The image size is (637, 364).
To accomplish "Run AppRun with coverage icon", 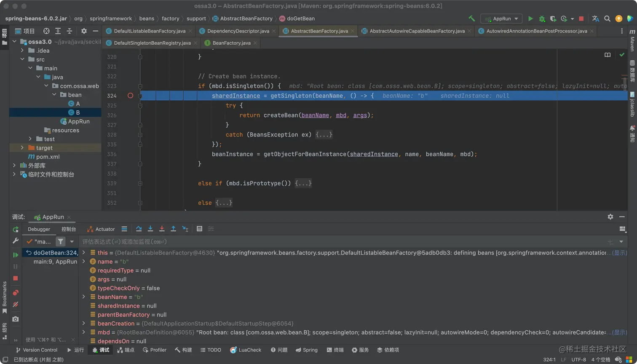I will [553, 19].
